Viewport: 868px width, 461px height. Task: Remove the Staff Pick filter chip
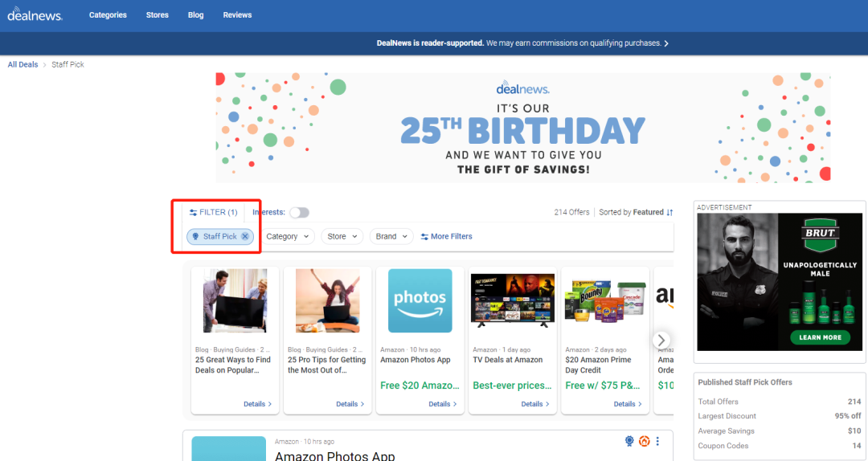245,236
